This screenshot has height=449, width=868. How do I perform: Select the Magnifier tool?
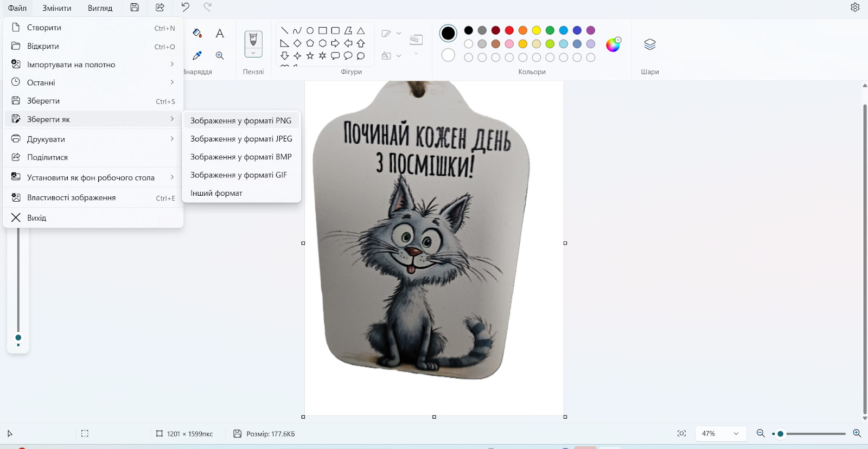coord(220,55)
